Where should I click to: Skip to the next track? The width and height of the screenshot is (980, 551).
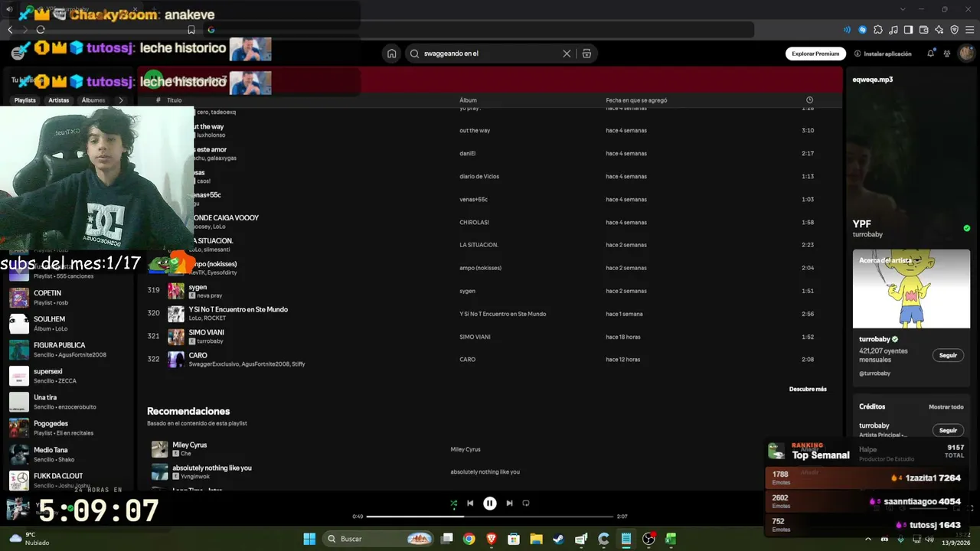click(509, 504)
